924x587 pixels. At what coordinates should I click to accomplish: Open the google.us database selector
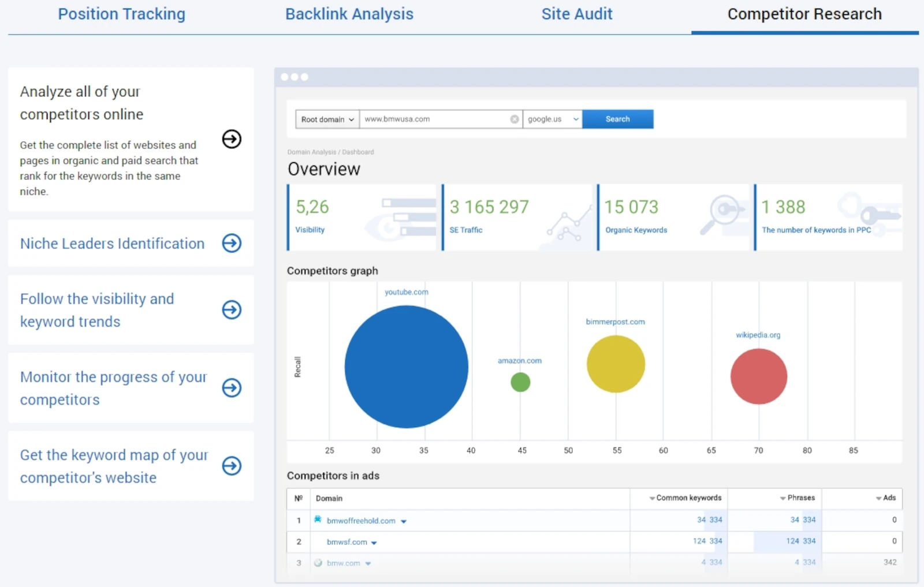point(552,119)
